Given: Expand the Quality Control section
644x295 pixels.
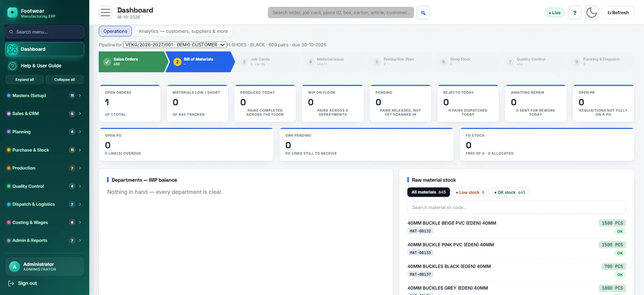Looking at the screenshot, I should click(x=44, y=186).
